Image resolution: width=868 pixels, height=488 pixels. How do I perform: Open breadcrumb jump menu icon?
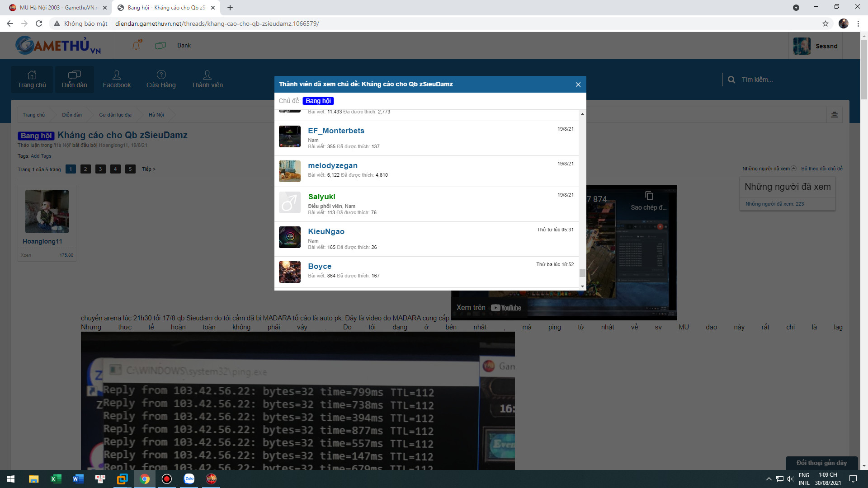click(834, 115)
